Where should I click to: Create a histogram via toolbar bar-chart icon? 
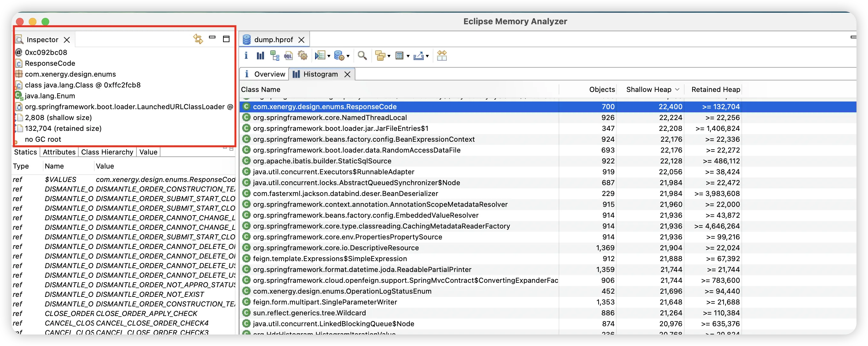[260, 56]
